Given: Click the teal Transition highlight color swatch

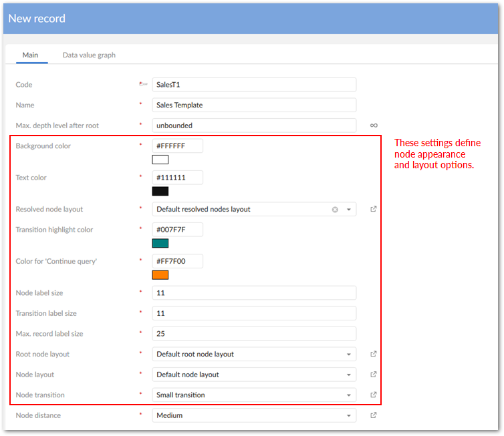Looking at the screenshot, I should [160, 243].
